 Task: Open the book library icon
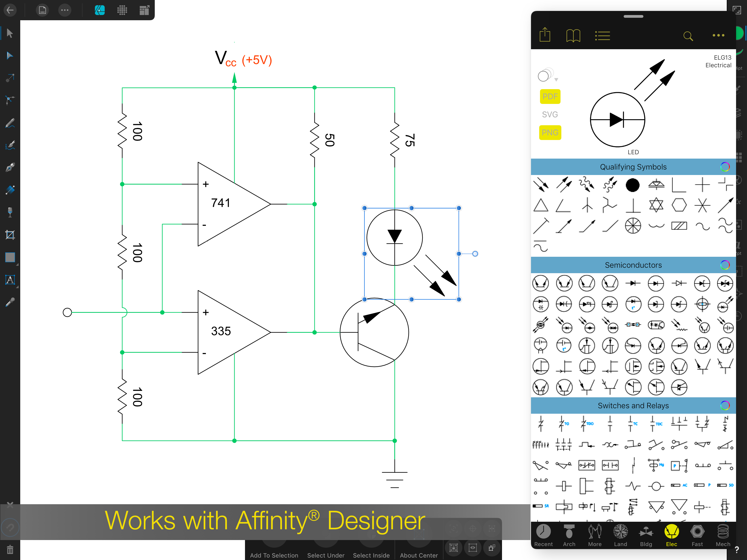573,36
